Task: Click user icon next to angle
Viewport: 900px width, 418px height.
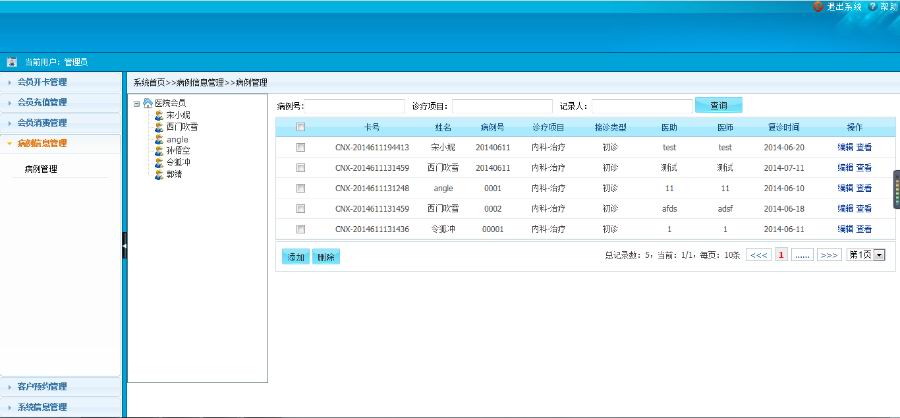Action: pos(158,139)
